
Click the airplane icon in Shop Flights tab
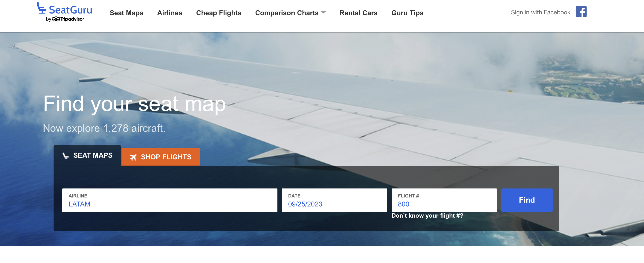[x=133, y=157]
